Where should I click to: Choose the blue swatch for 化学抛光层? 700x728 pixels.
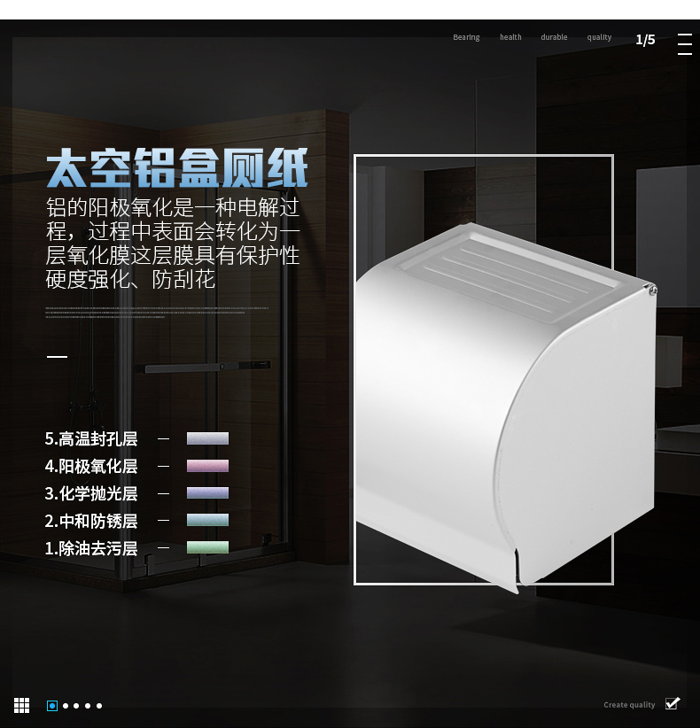coord(207,493)
